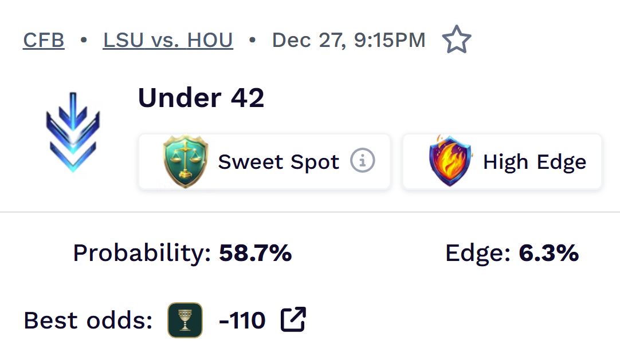620x364 pixels.
Task: Open the Sweet Spot info icon
Action: pyautogui.click(x=363, y=161)
